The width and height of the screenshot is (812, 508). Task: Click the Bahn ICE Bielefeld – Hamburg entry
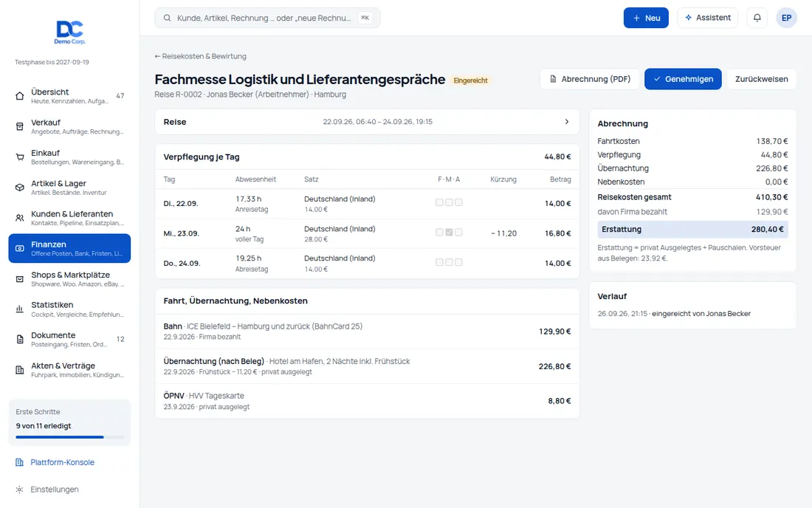tap(367, 332)
